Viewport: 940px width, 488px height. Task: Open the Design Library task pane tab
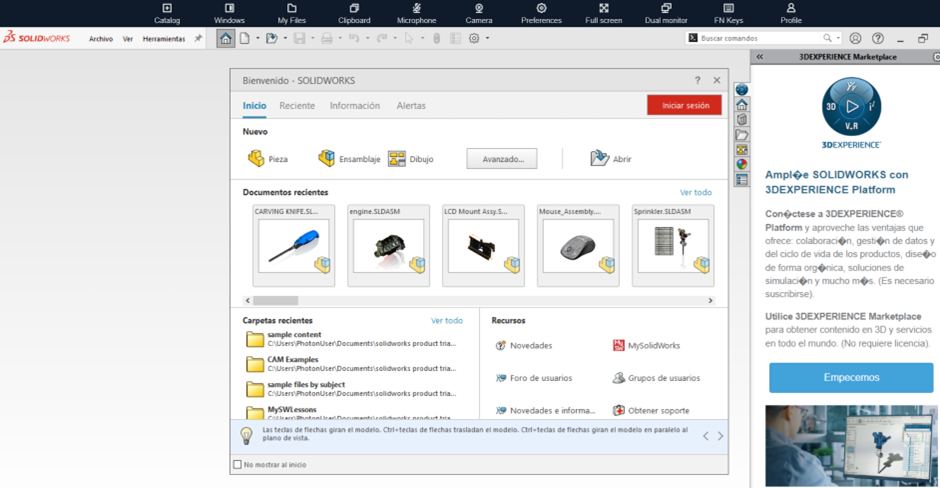tap(742, 119)
